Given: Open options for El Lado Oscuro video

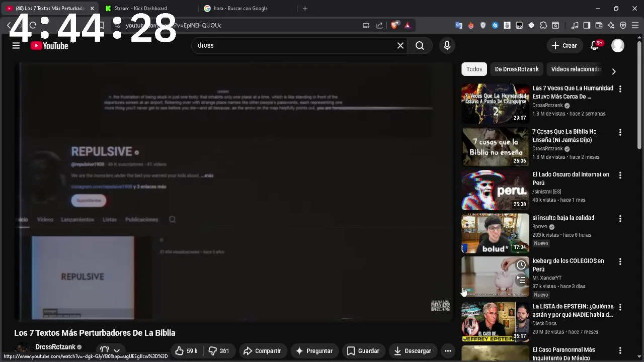Looking at the screenshot, I should pyautogui.click(x=620, y=175).
